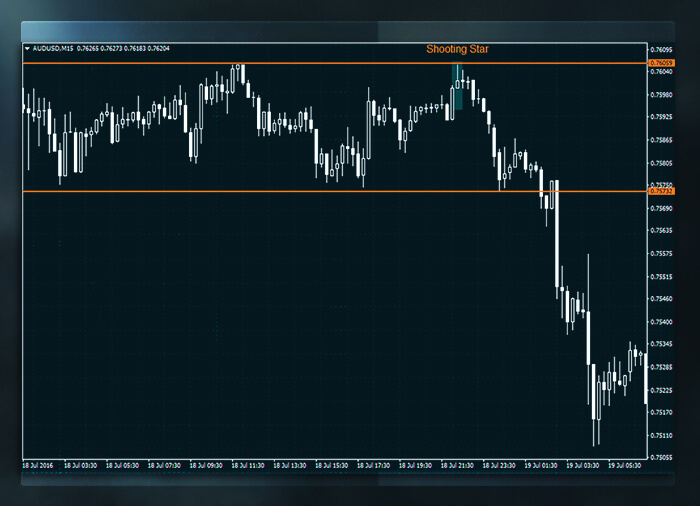Viewport: 700px width, 506px height.
Task: Click the 18 Jul 15:30 time label
Action: [x=330, y=465]
